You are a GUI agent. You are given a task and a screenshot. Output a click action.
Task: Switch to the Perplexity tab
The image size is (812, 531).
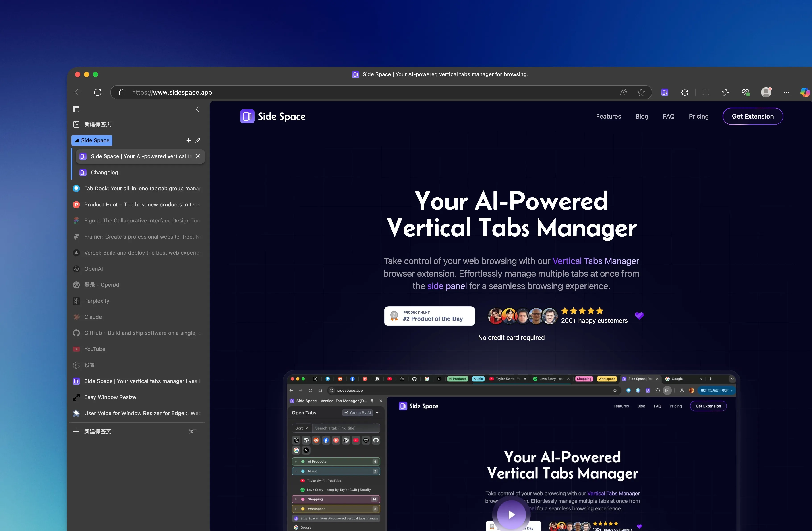click(x=97, y=301)
